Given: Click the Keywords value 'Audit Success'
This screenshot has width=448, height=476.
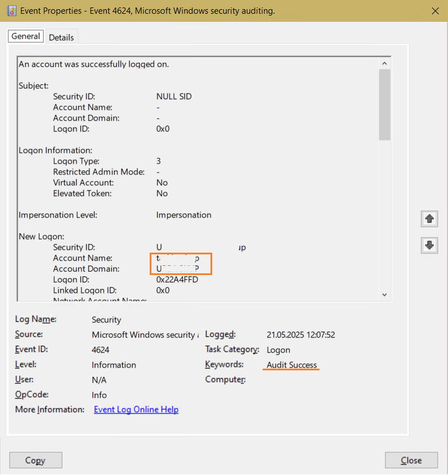Looking at the screenshot, I should (292, 365).
